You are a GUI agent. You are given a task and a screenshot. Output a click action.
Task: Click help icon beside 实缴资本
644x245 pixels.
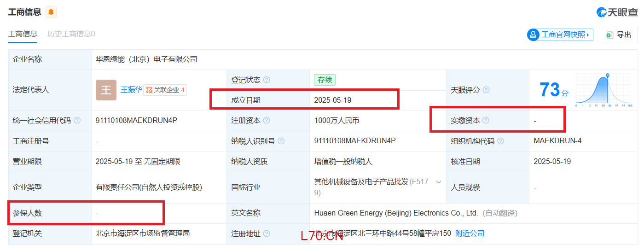[x=486, y=120]
